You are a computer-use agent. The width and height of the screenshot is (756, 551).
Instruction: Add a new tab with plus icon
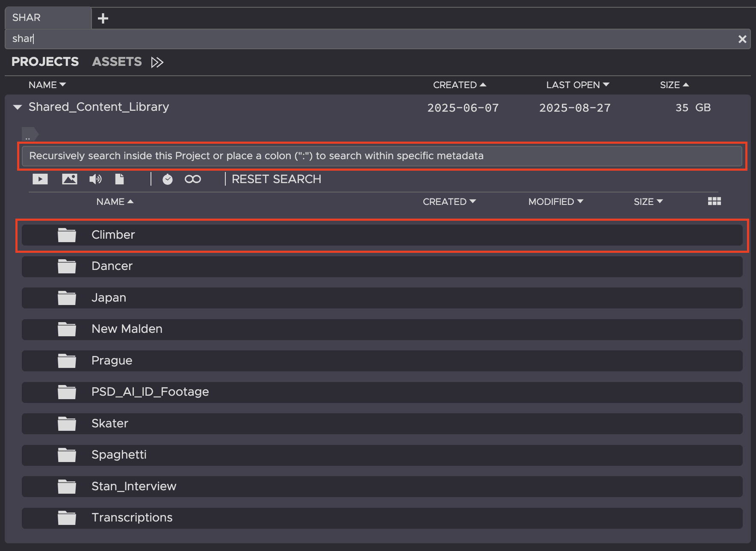[103, 18]
